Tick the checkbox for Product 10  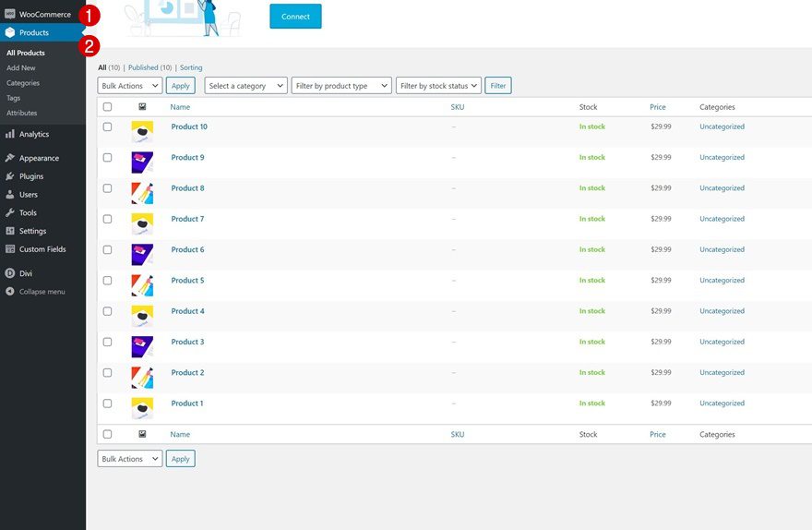coord(107,126)
